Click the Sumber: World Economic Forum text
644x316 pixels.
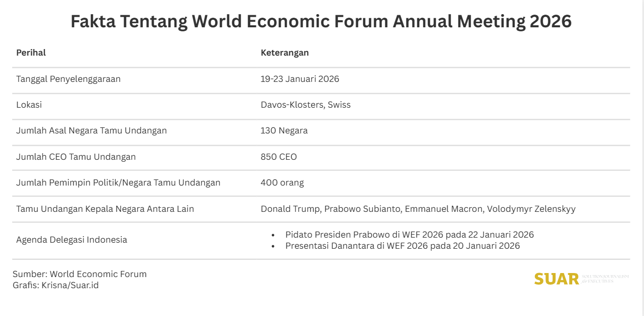[79, 274]
